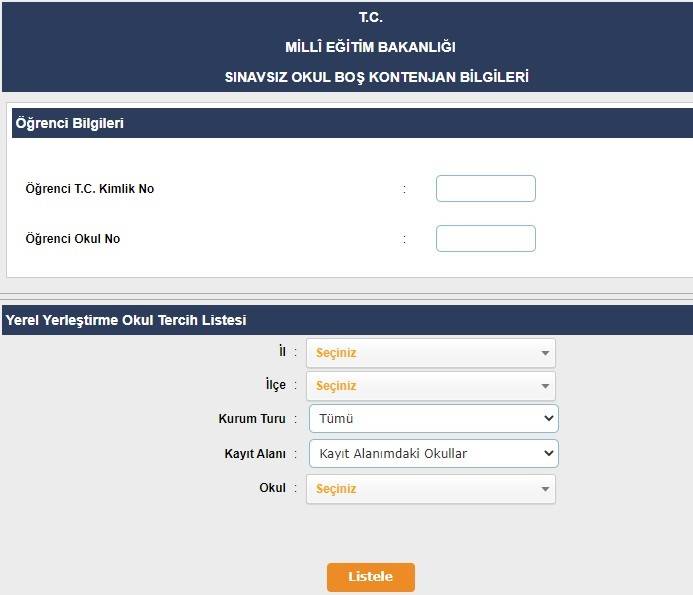
Task: Click the Kayıt Alanı field label
Action: coord(255,454)
